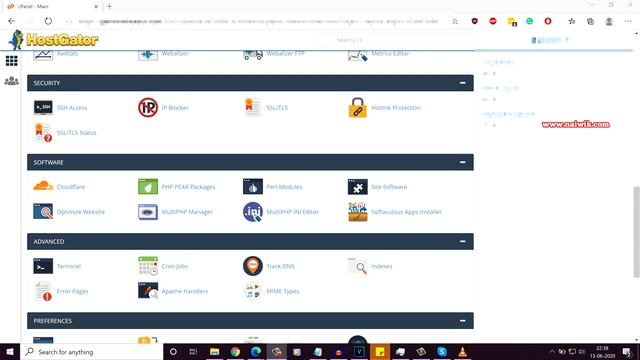
Task: Open the IP Blocker icon
Action: pyautogui.click(x=148, y=107)
